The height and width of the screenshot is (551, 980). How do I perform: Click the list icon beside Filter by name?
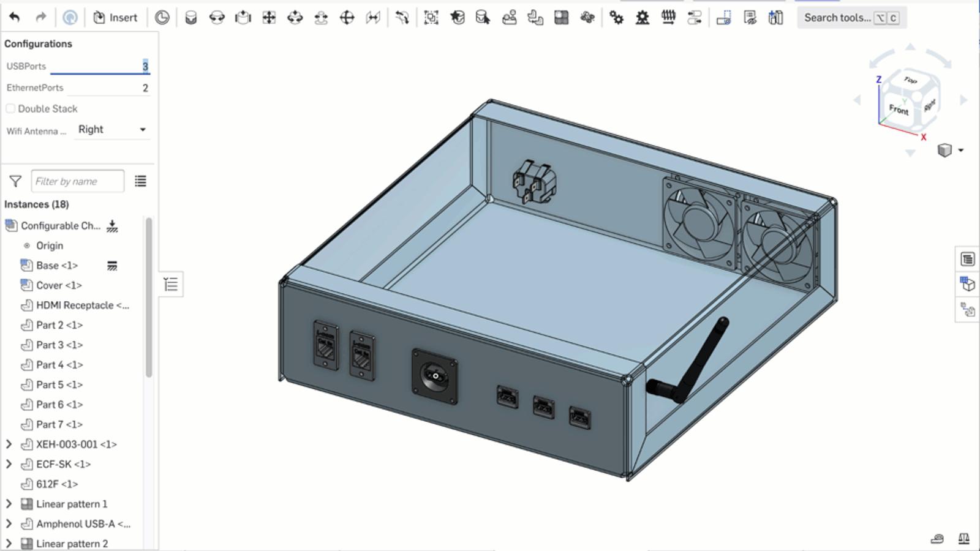[x=140, y=181]
